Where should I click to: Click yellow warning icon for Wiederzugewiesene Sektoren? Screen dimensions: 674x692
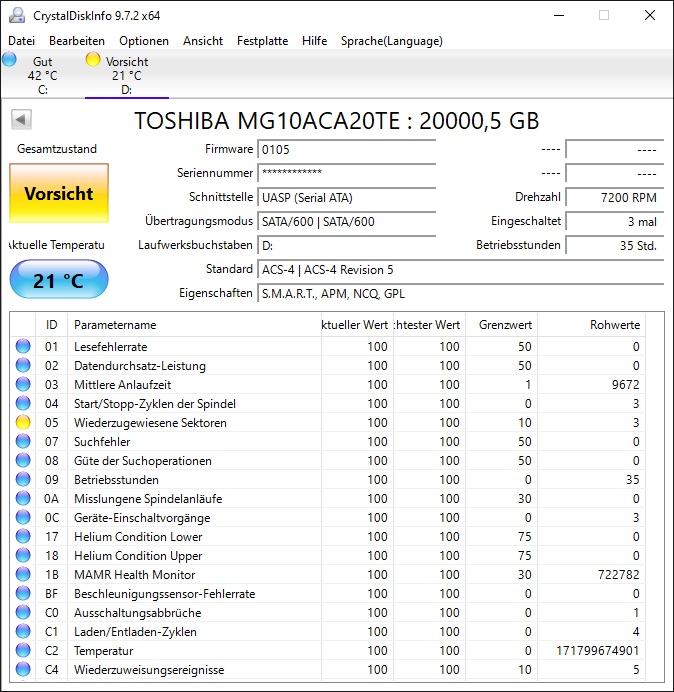pos(23,422)
